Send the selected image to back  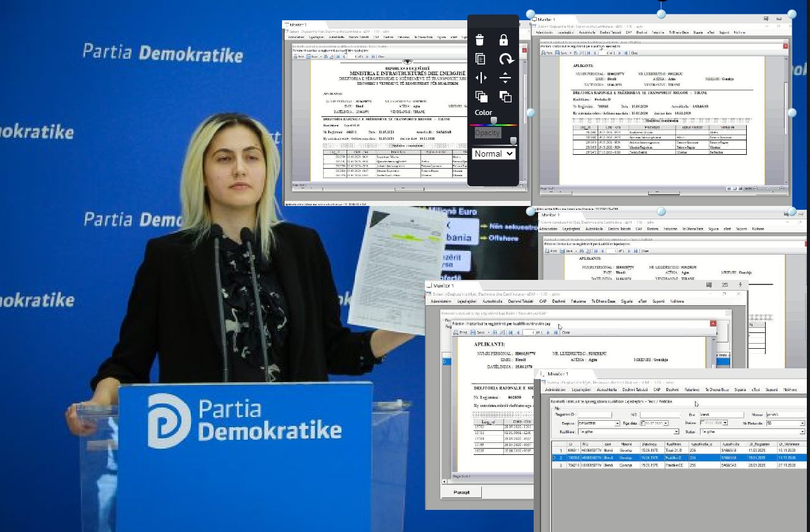[x=505, y=97]
